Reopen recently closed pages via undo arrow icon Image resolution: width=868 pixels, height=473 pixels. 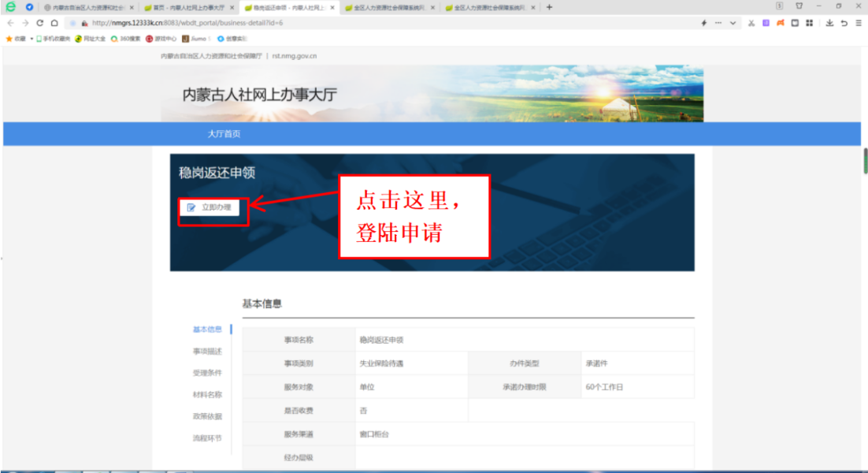844,23
